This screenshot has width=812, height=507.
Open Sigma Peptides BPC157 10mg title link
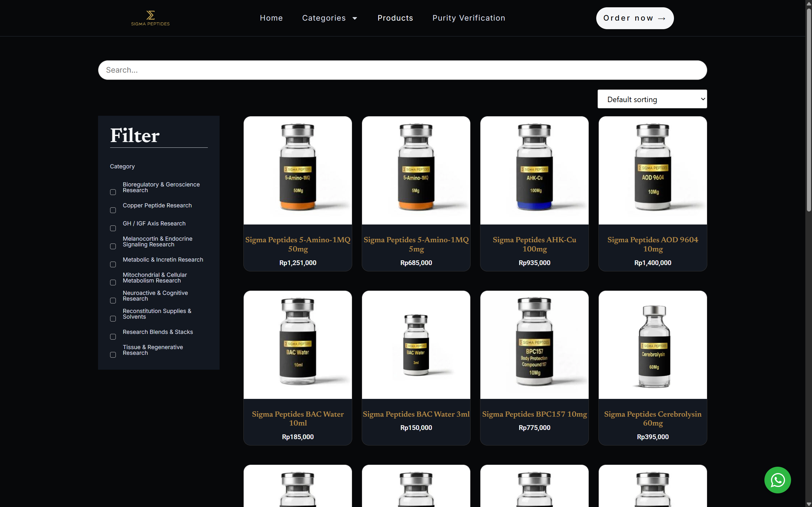(534, 414)
